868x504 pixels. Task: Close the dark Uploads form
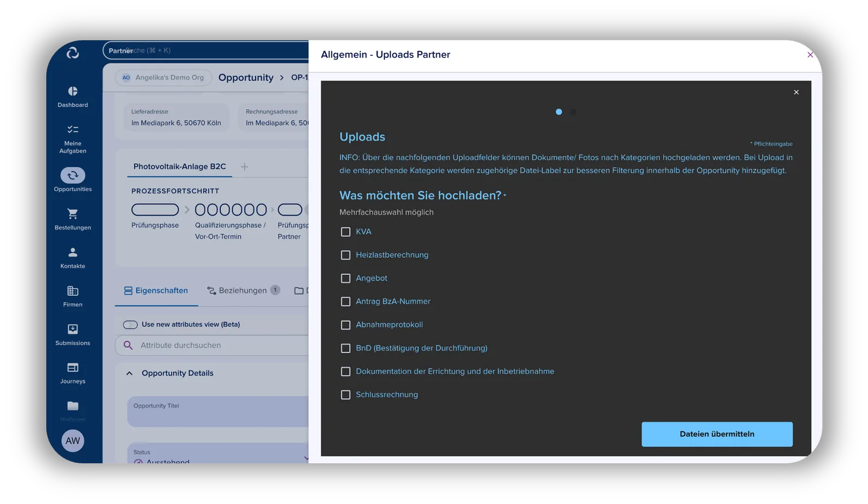pos(796,92)
